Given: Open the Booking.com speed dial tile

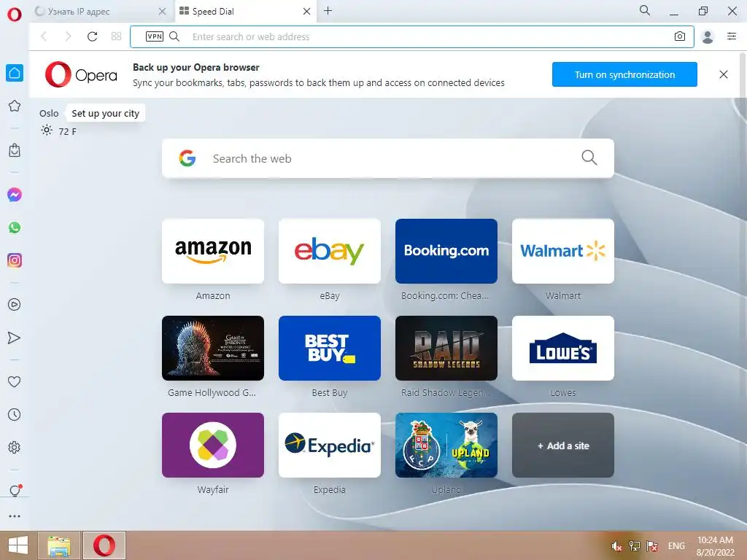Looking at the screenshot, I should pos(446,252).
